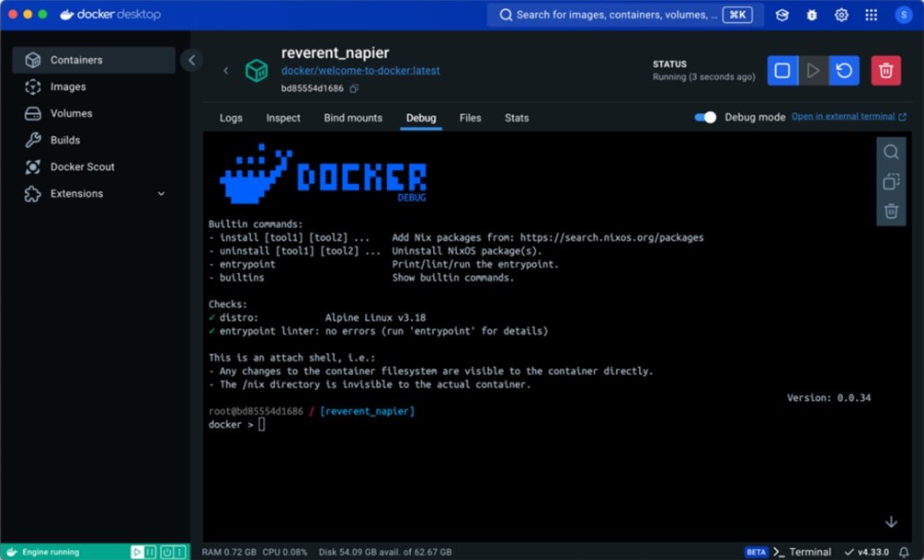Click the engine power button
Screen dimensions: 924x560
pos(166,553)
